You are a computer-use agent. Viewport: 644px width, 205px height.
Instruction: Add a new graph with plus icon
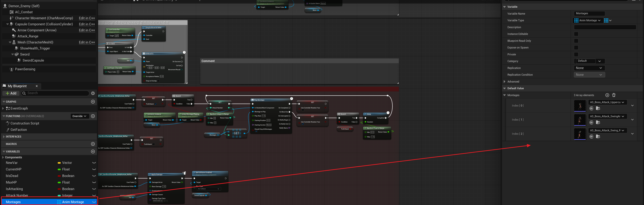tap(93, 102)
